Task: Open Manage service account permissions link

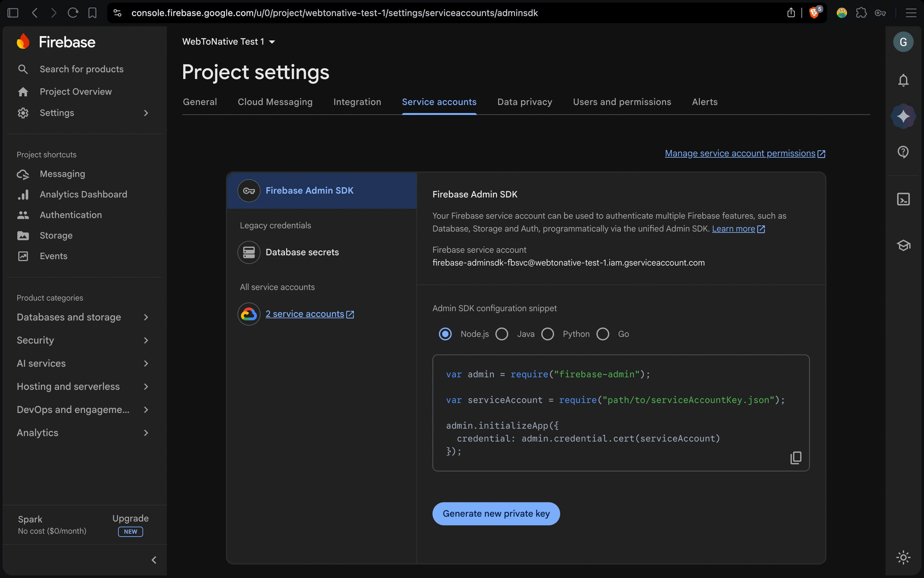Action: pos(745,154)
